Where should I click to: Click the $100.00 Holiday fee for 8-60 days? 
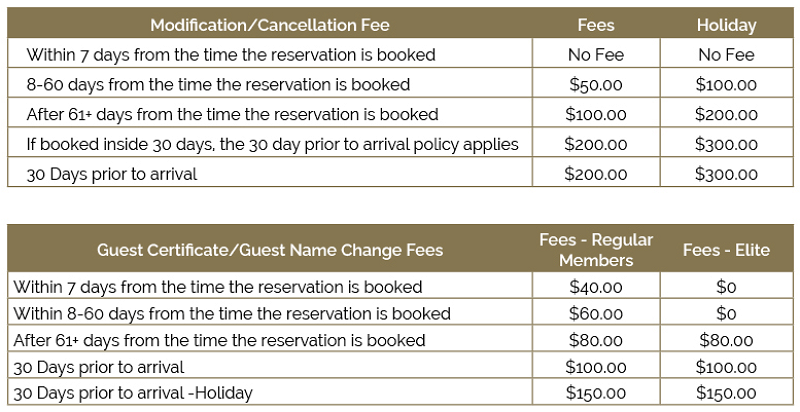tap(727, 84)
